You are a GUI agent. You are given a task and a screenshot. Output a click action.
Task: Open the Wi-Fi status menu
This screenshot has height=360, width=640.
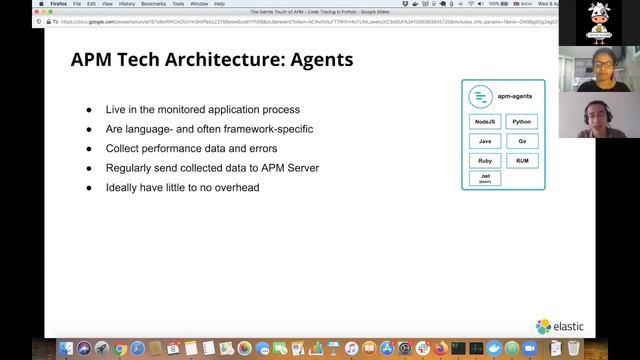471,4
